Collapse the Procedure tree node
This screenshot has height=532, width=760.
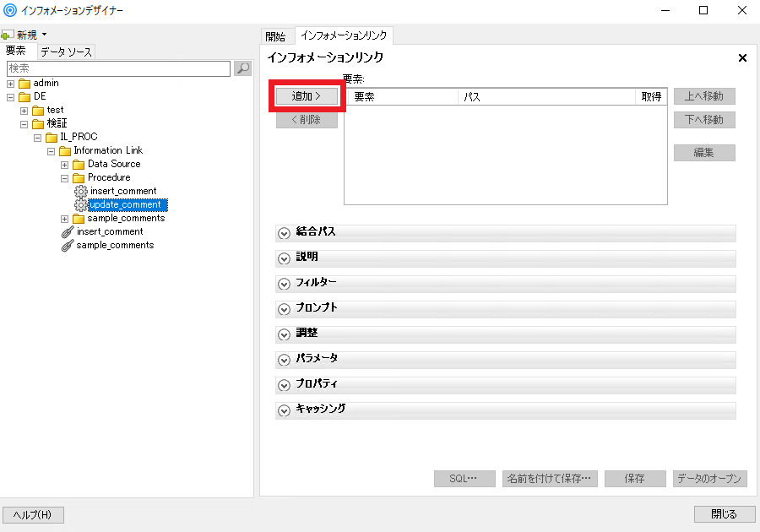pos(64,179)
